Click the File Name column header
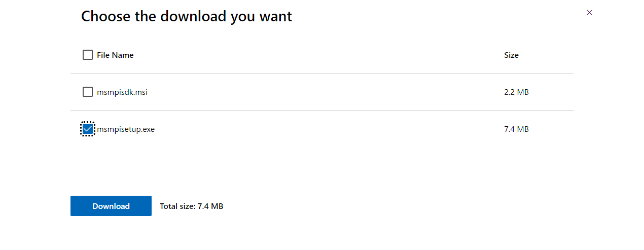The width and height of the screenshot is (644, 250). pyautogui.click(x=115, y=55)
